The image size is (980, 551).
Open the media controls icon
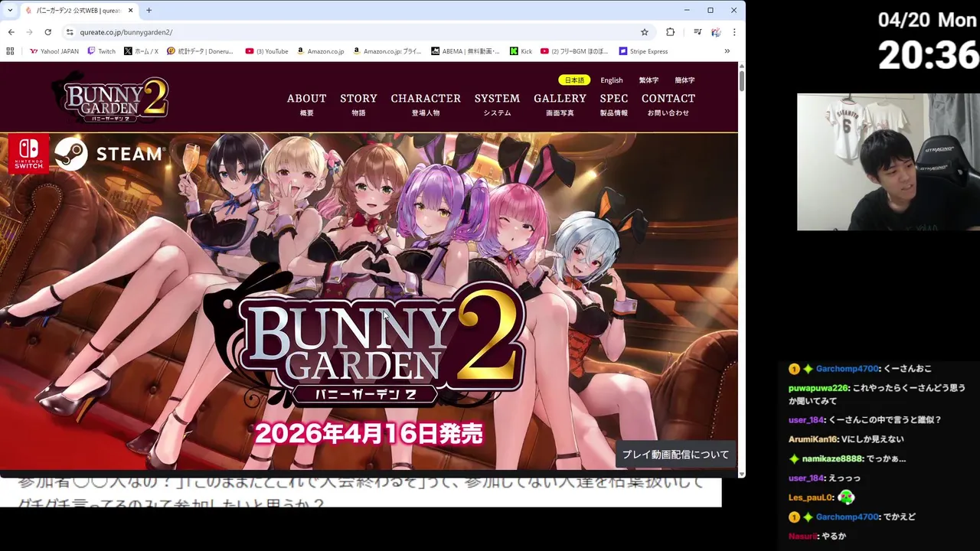pos(697,32)
